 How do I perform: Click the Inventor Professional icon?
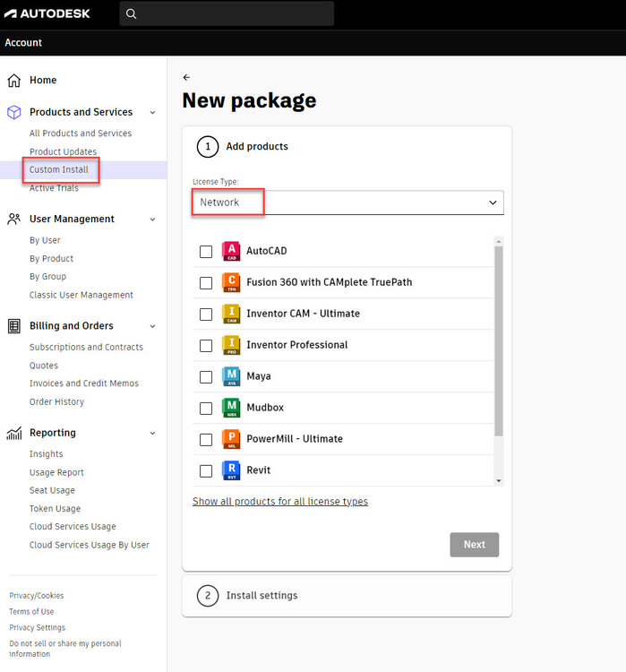click(x=231, y=345)
